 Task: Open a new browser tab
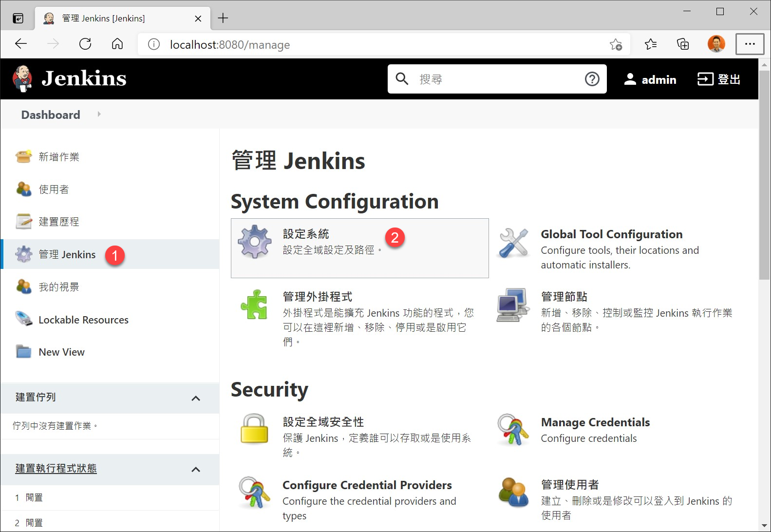223,18
